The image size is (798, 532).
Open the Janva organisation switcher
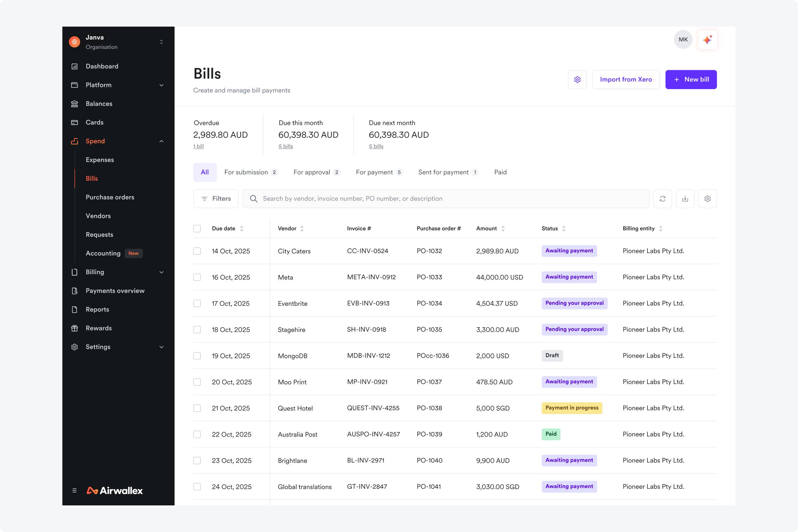pyautogui.click(x=162, y=42)
